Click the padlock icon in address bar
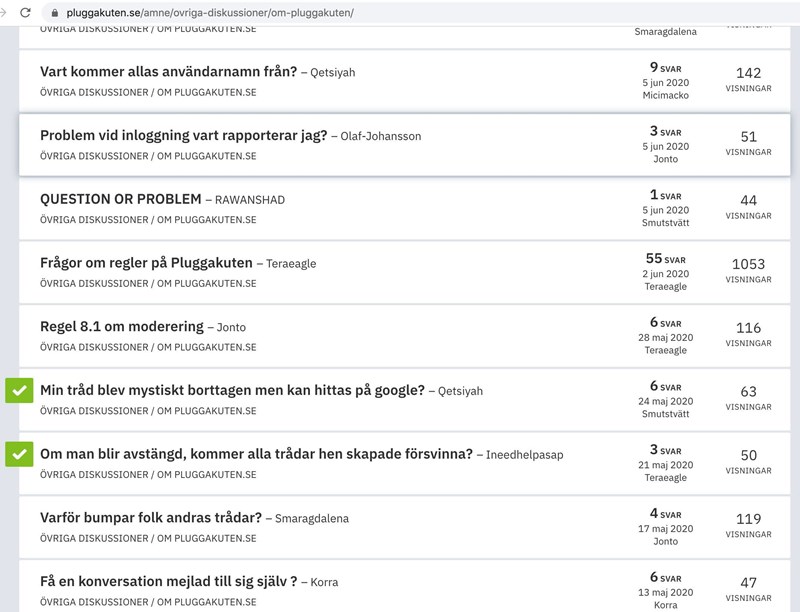Viewport: 800px width, 612px height. click(56, 13)
